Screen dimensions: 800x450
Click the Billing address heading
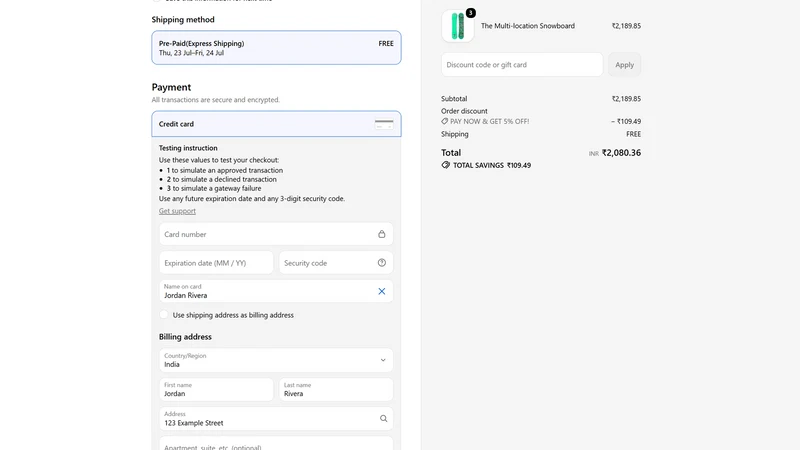185,337
